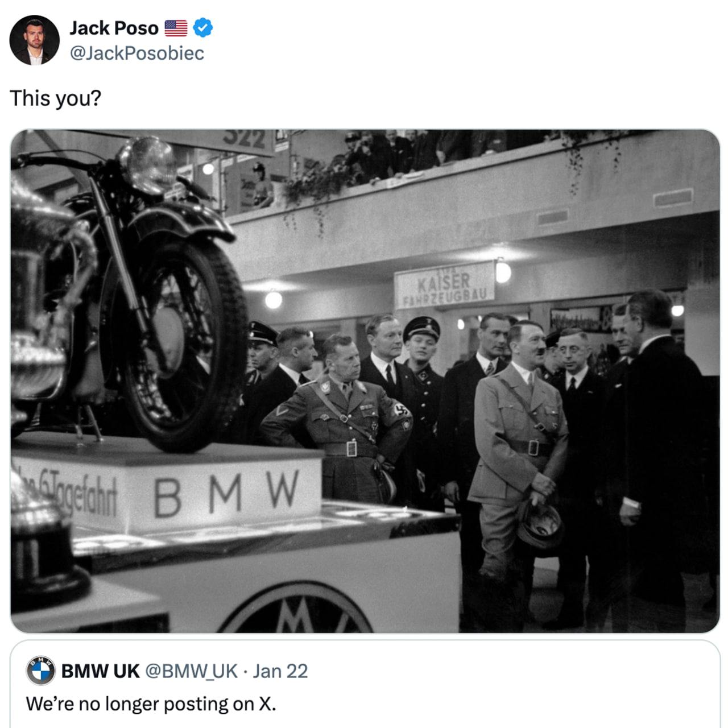The image size is (728, 728).
Task: Select the "This you?" tweet text
Action: [55, 98]
